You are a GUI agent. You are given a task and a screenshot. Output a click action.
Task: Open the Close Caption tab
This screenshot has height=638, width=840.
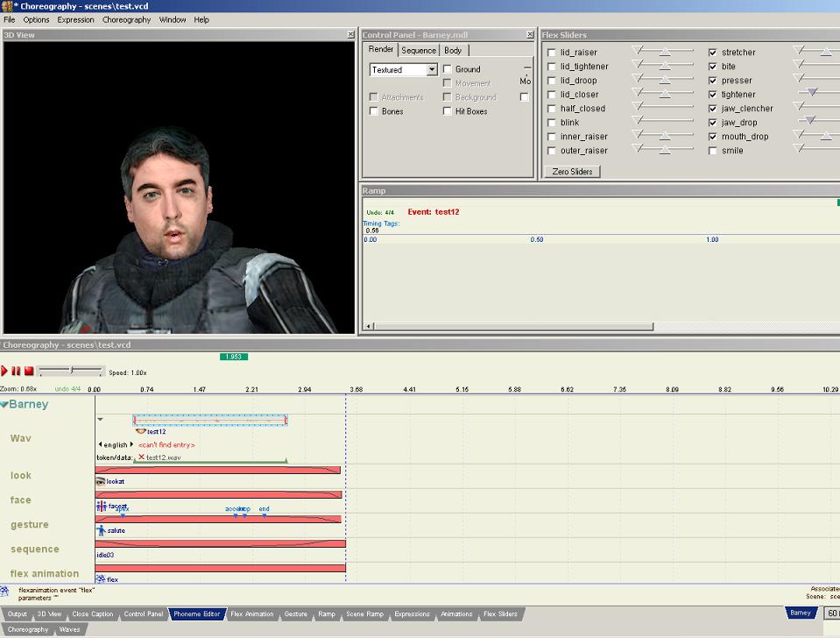click(93, 613)
